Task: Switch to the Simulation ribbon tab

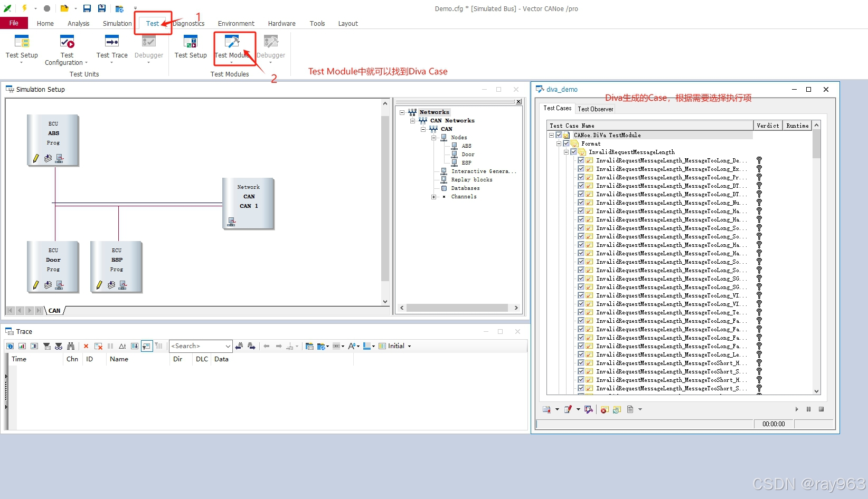Action: click(117, 23)
